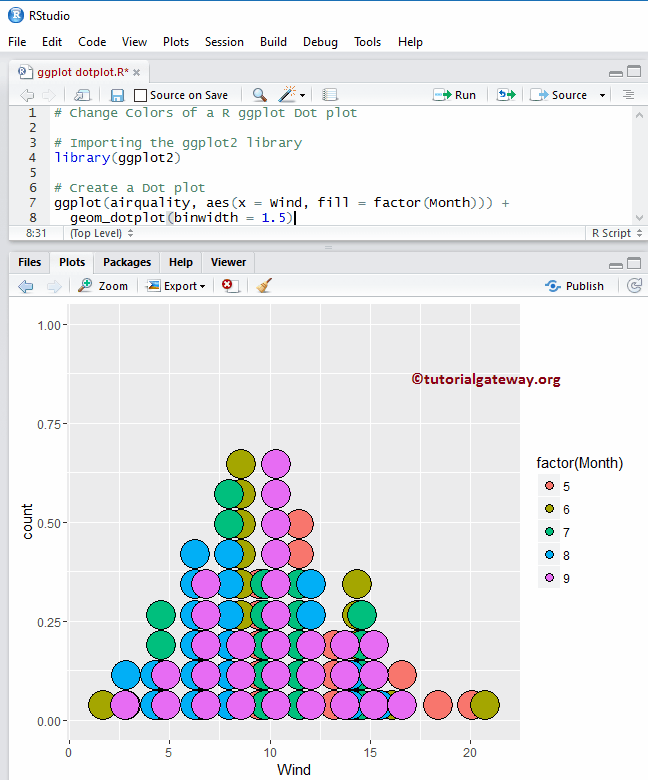Click the re-run previous code icon
The image size is (648, 780).
(x=506, y=95)
